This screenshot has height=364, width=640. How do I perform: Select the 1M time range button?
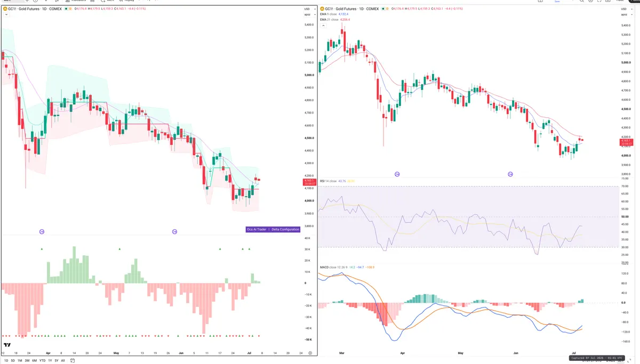[x=20, y=360]
